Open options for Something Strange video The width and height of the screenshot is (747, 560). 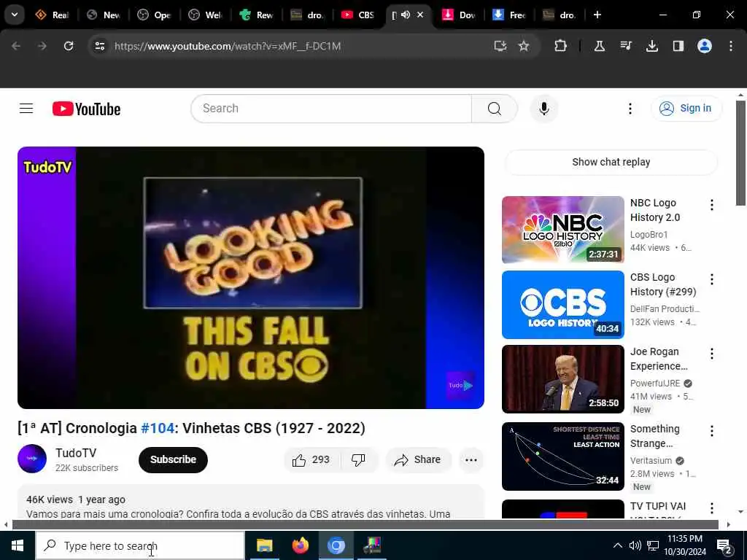pos(711,431)
